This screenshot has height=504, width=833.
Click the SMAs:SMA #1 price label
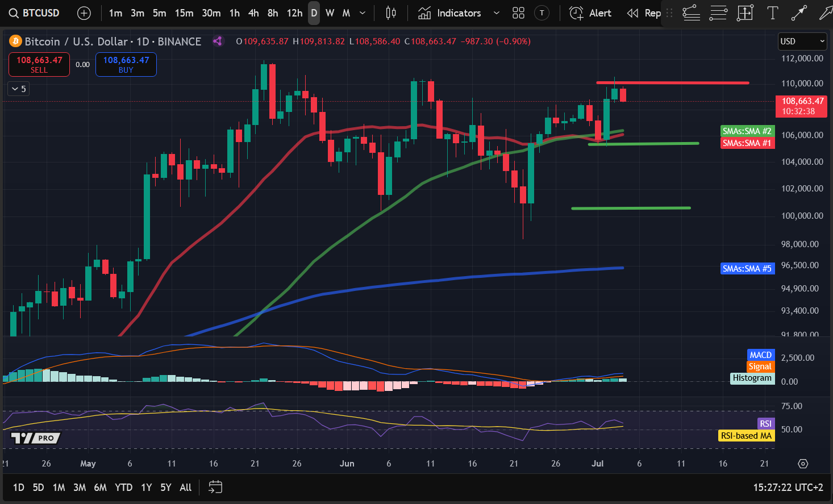pyautogui.click(x=747, y=143)
